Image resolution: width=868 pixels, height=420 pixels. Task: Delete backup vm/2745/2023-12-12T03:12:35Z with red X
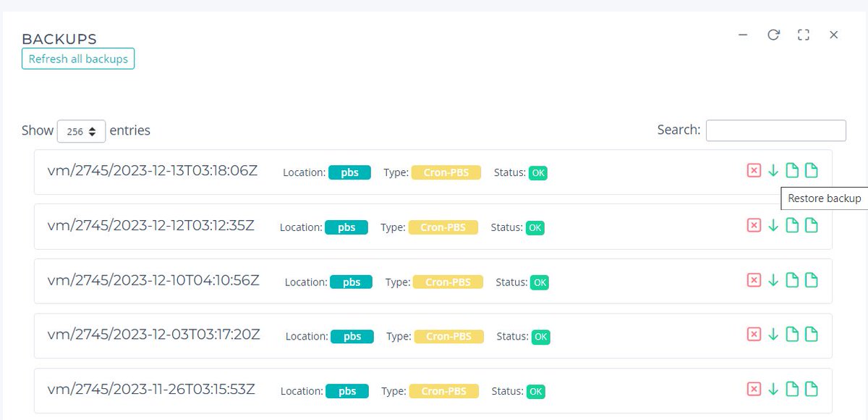pyautogui.click(x=754, y=225)
